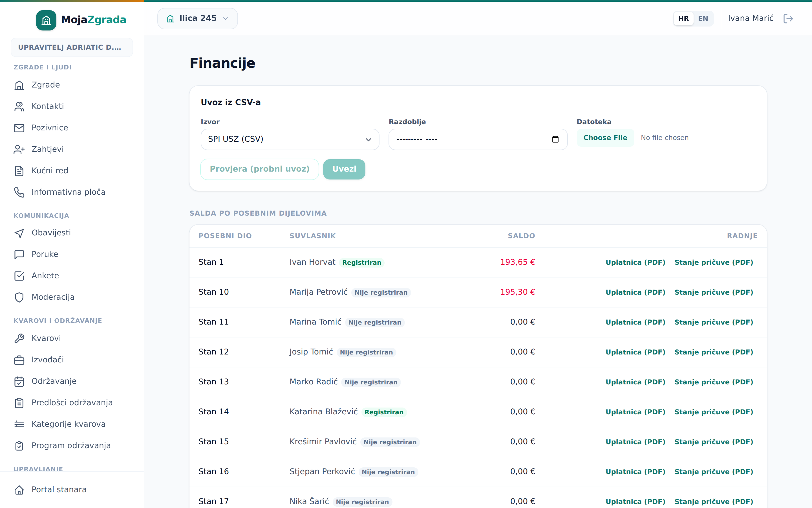Image resolution: width=812 pixels, height=508 pixels.
Task: Open Stanje pričuve (PDF) for Stan 10
Action: (x=714, y=292)
